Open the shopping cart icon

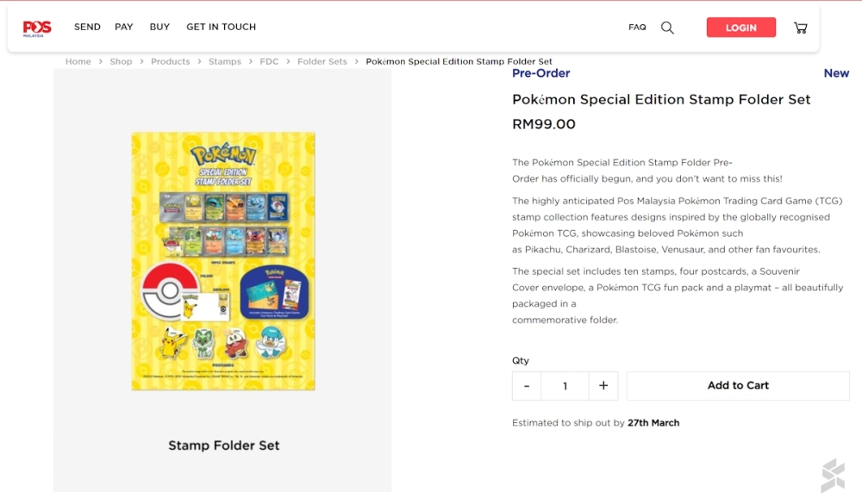pos(800,27)
